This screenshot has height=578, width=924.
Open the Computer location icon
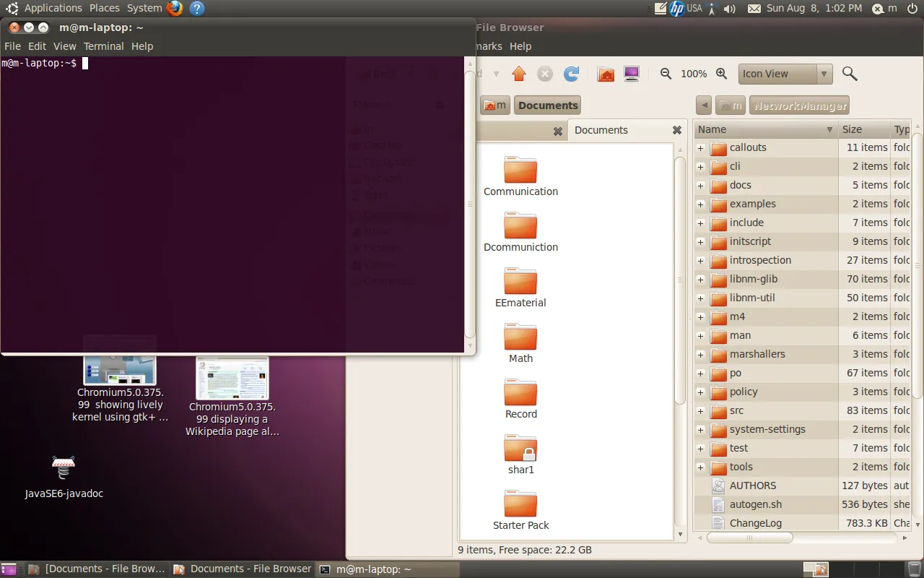pos(632,73)
